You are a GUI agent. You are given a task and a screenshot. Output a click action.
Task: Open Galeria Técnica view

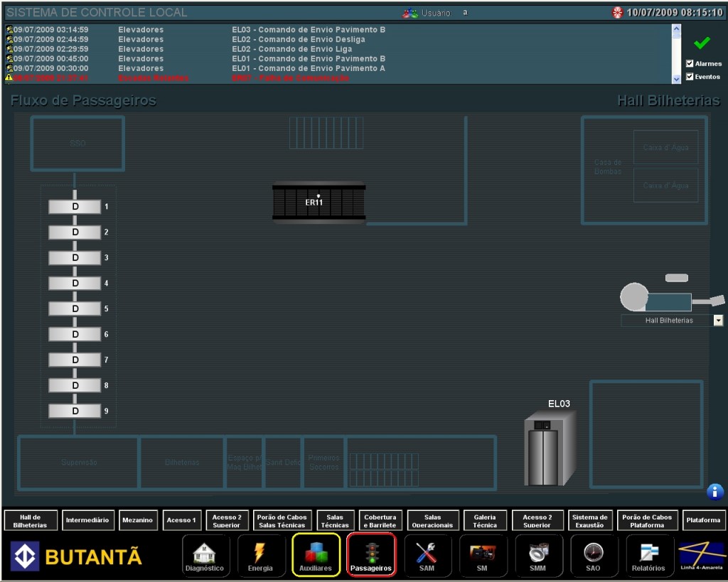(485, 521)
